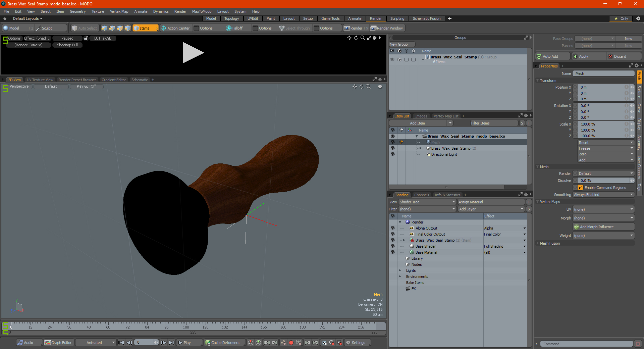Screen dimensions: 644x349
Task: Open the Mesh Render Default dropdown
Action: coord(606,173)
